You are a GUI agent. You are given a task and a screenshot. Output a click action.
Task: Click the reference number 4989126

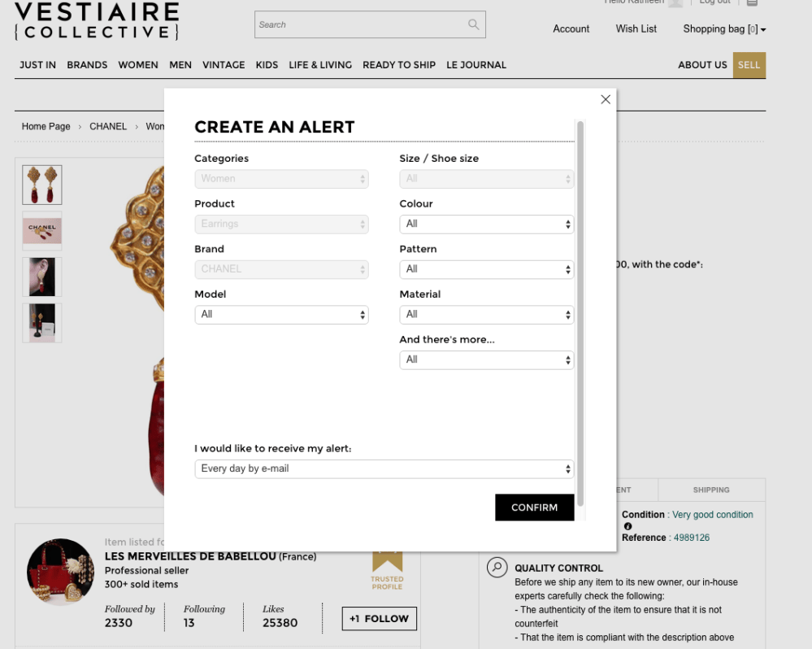(692, 538)
